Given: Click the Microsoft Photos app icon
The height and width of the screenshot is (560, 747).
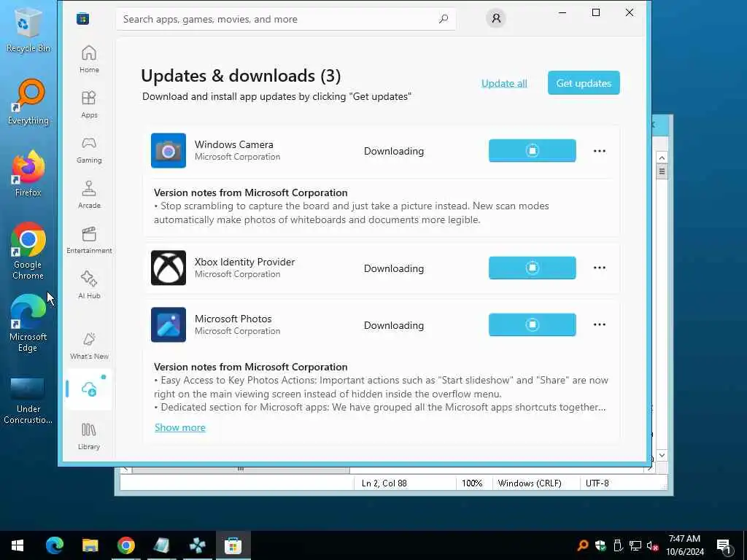Looking at the screenshot, I should 169,324.
